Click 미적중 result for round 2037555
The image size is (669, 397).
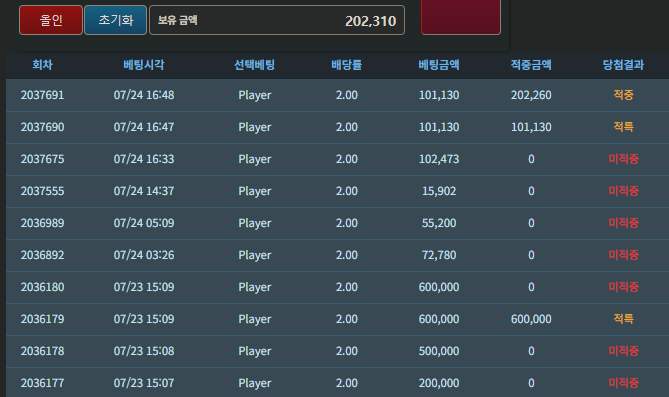[x=623, y=191]
